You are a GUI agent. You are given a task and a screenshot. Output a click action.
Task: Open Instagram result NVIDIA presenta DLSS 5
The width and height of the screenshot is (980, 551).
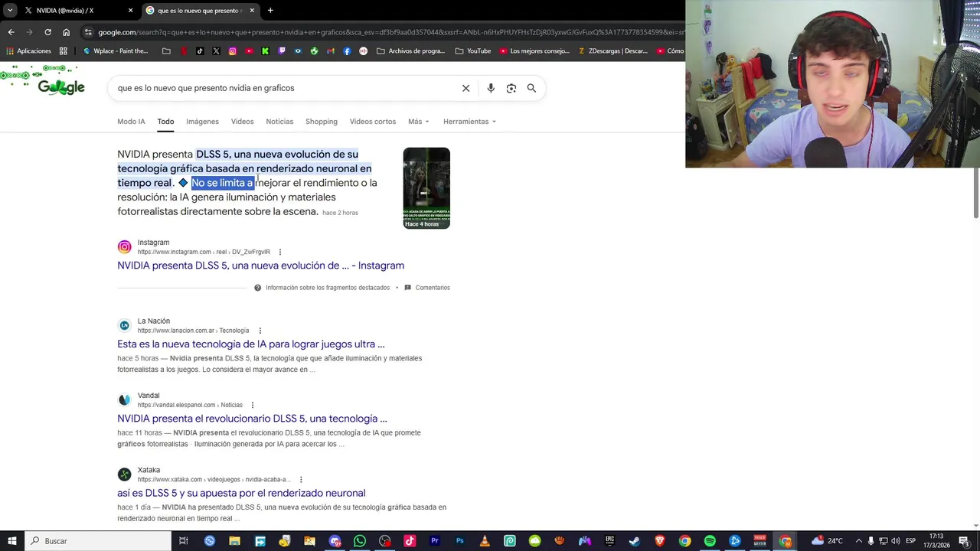pyautogui.click(x=260, y=266)
